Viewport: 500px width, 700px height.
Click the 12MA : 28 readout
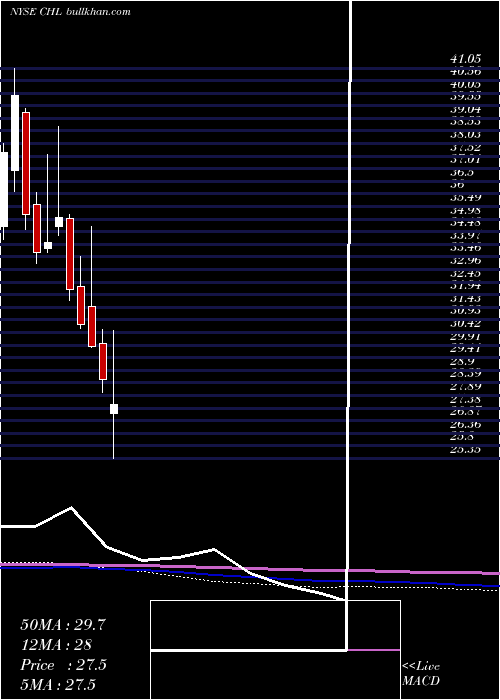[56, 645]
